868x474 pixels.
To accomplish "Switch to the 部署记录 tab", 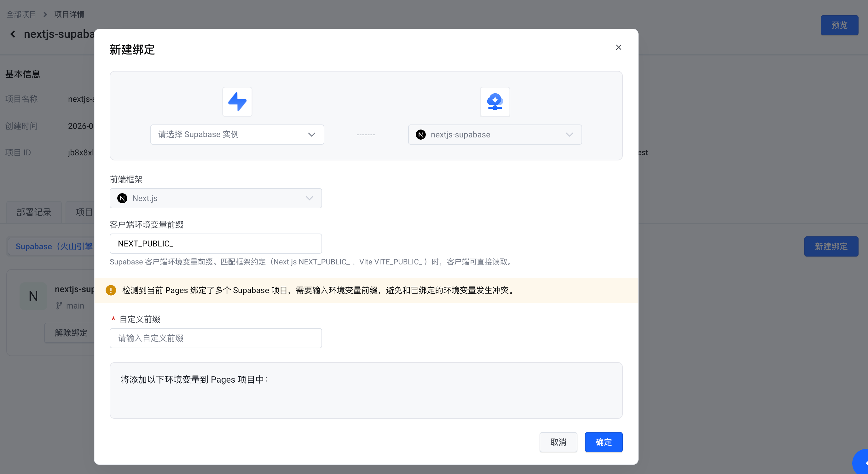I will pyautogui.click(x=34, y=212).
